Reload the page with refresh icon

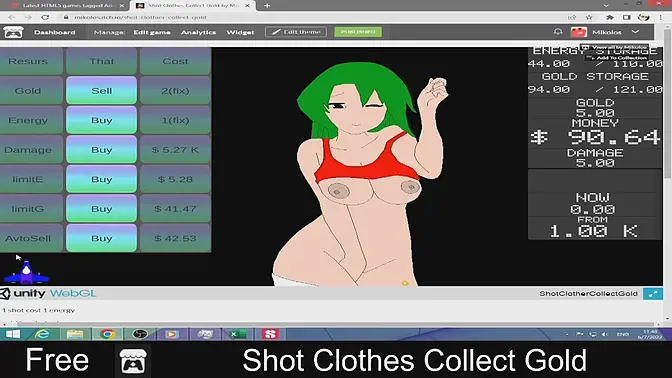45,18
